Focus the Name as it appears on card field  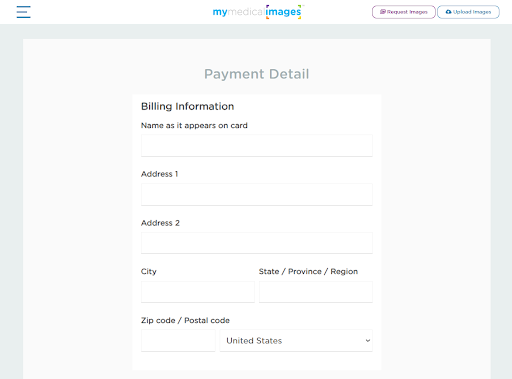(257, 145)
